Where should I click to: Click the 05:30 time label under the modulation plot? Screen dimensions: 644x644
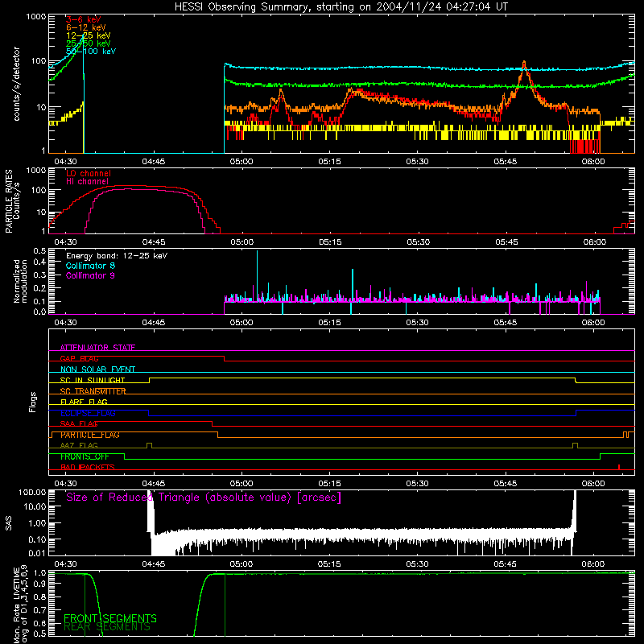417,323
